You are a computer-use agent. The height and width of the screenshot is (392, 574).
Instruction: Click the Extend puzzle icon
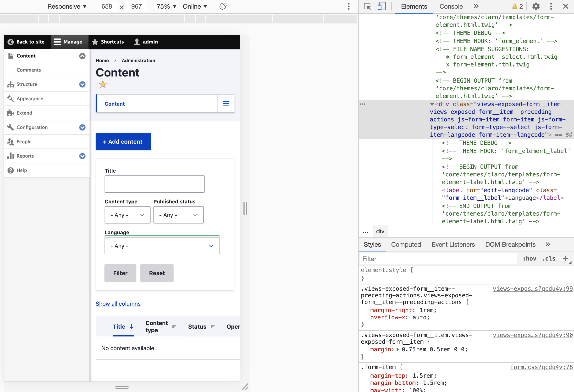click(x=10, y=113)
